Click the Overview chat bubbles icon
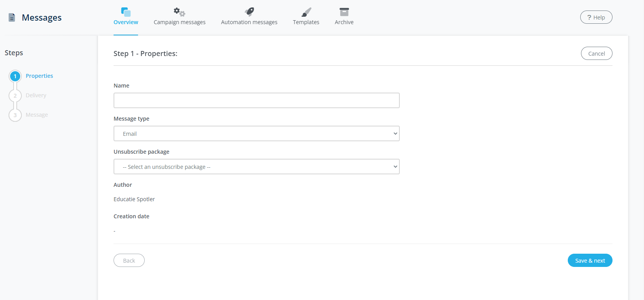 (x=126, y=12)
